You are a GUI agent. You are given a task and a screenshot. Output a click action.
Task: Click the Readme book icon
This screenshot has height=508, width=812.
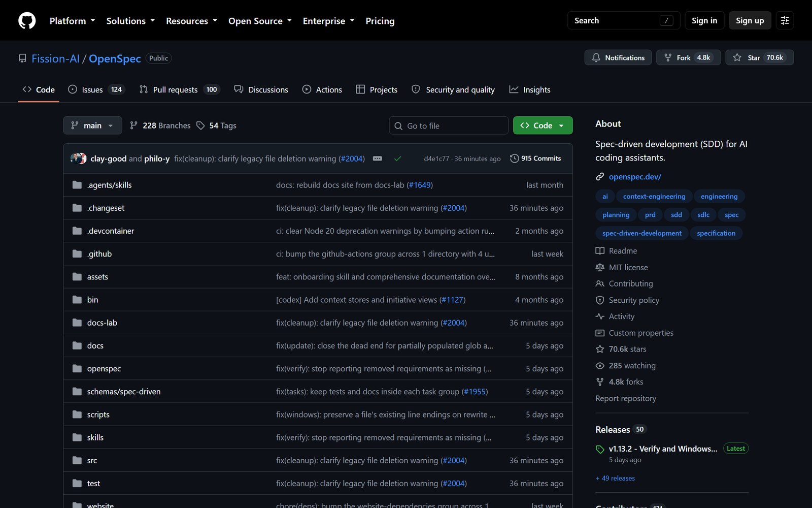click(x=600, y=251)
